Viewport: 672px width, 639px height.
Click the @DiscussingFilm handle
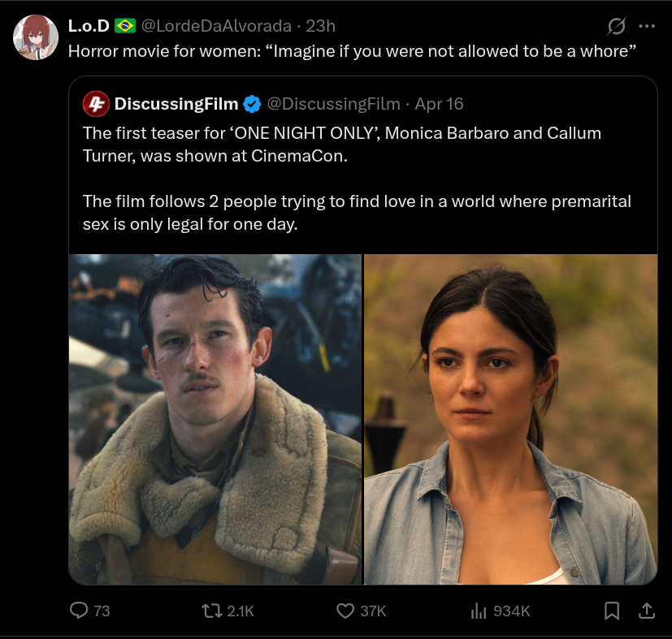[334, 104]
